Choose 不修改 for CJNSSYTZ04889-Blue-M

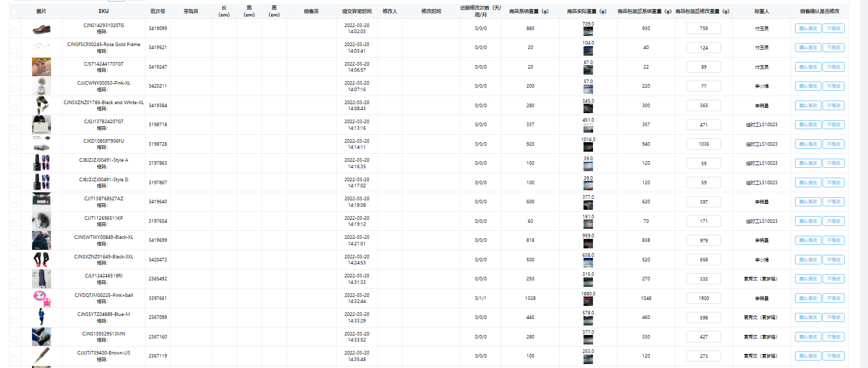point(833,317)
